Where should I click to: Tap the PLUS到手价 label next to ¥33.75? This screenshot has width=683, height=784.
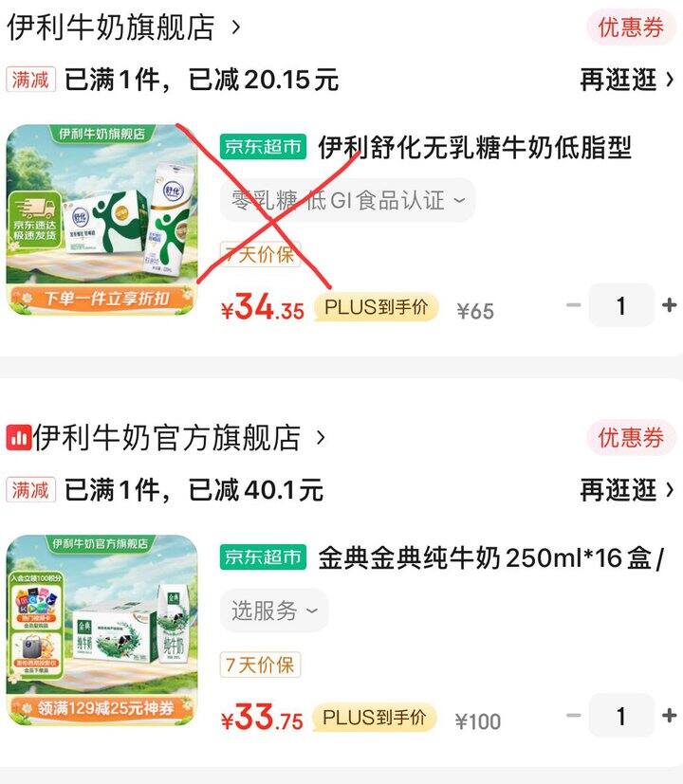[375, 718]
